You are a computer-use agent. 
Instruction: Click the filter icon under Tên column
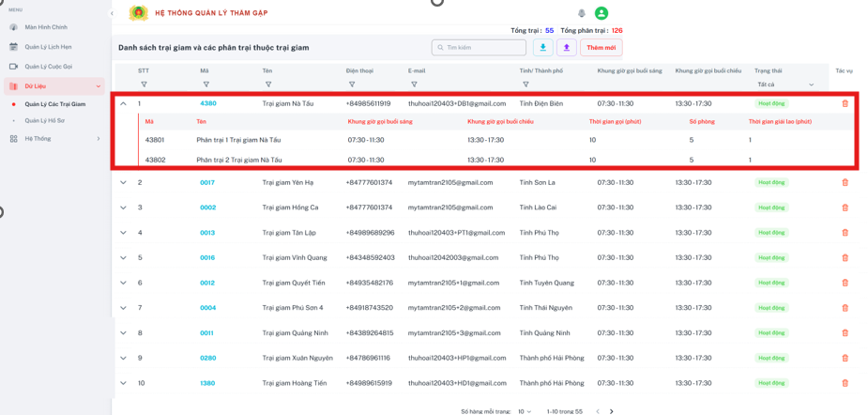click(268, 85)
